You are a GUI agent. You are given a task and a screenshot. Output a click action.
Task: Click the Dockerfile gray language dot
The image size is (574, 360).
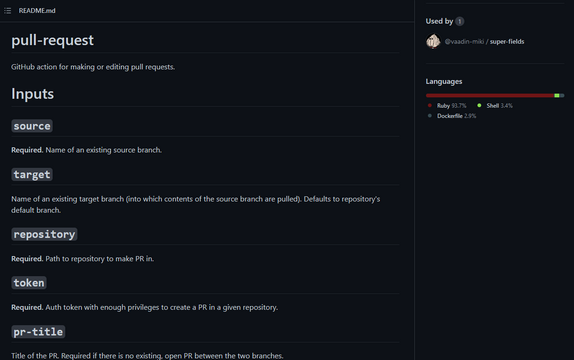[x=430, y=116]
